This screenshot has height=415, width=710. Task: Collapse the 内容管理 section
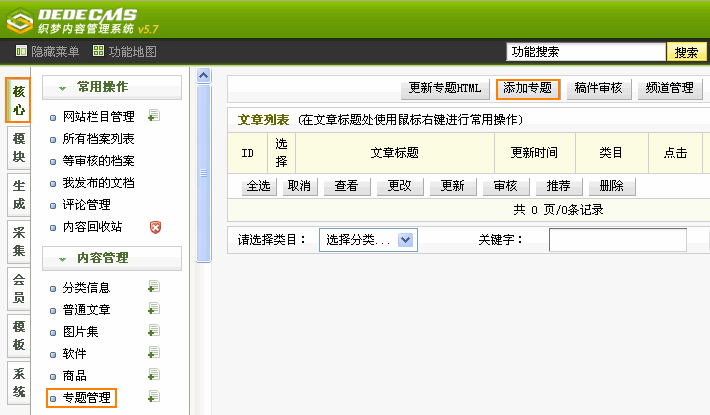tap(64, 258)
